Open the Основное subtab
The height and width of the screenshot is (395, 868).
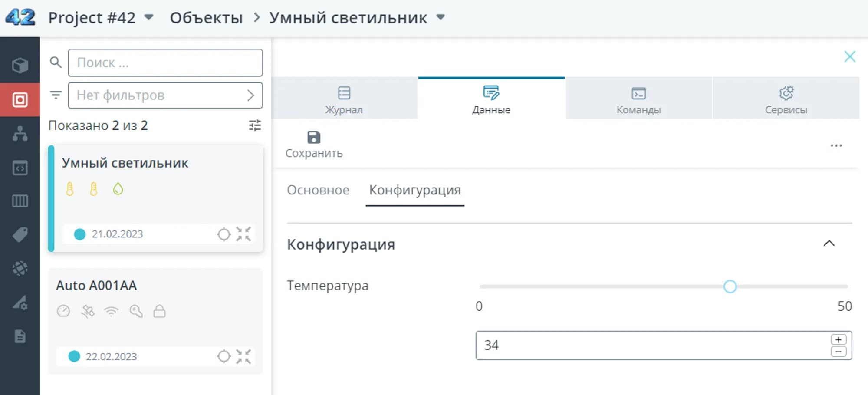click(318, 190)
